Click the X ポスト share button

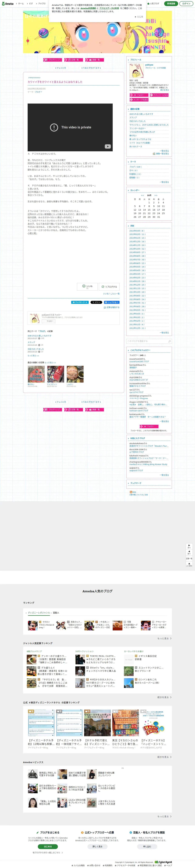pos(96,302)
